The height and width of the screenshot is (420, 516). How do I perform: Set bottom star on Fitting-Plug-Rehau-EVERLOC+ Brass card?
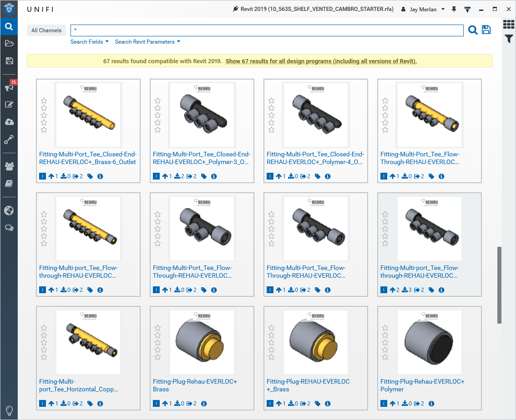pyautogui.click(x=157, y=357)
